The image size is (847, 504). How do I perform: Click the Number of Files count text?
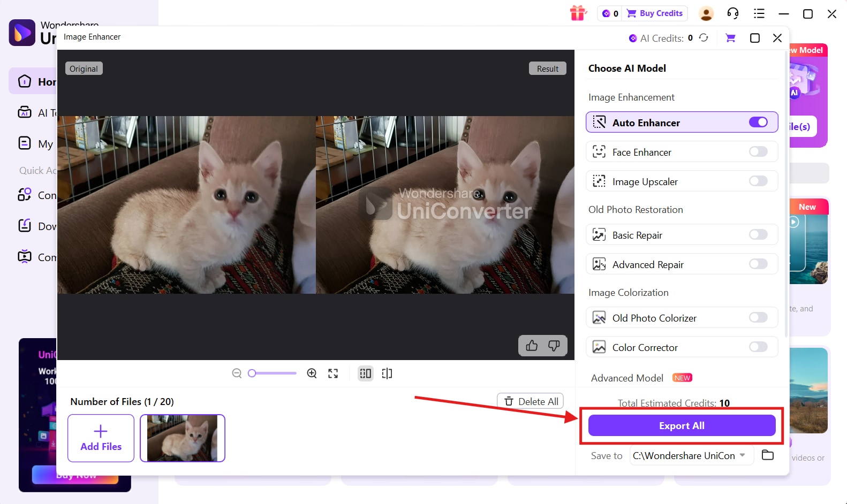pyautogui.click(x=122, y=401)
